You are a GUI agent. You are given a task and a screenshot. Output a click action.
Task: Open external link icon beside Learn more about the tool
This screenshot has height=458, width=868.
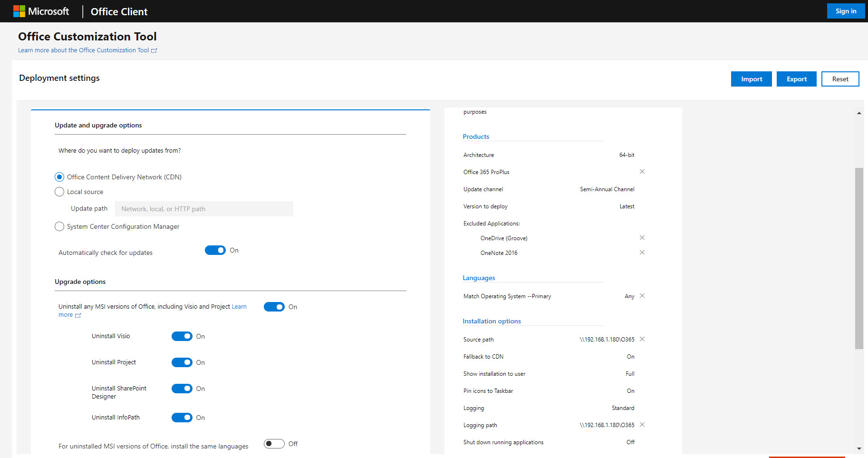pyautogui.click(x=154, y=50)
